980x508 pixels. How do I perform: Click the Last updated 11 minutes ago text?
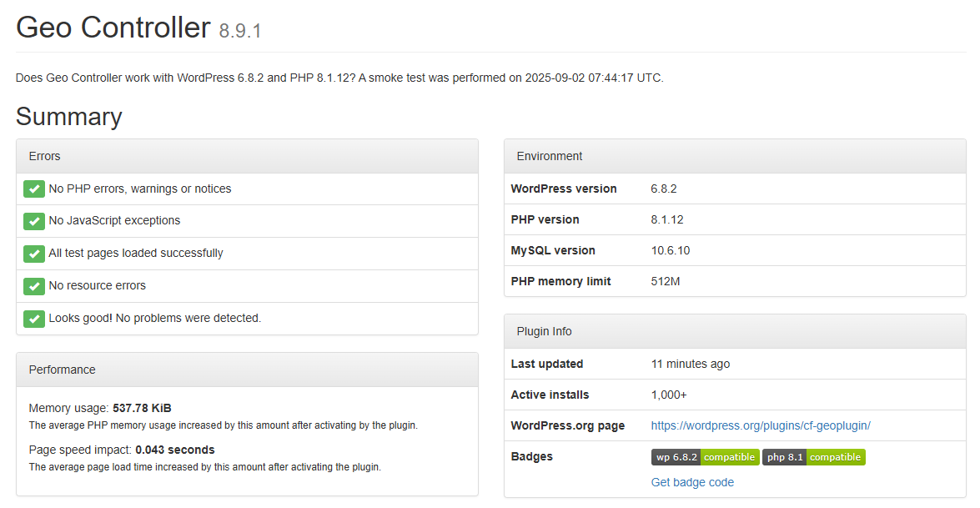[690, 364]
